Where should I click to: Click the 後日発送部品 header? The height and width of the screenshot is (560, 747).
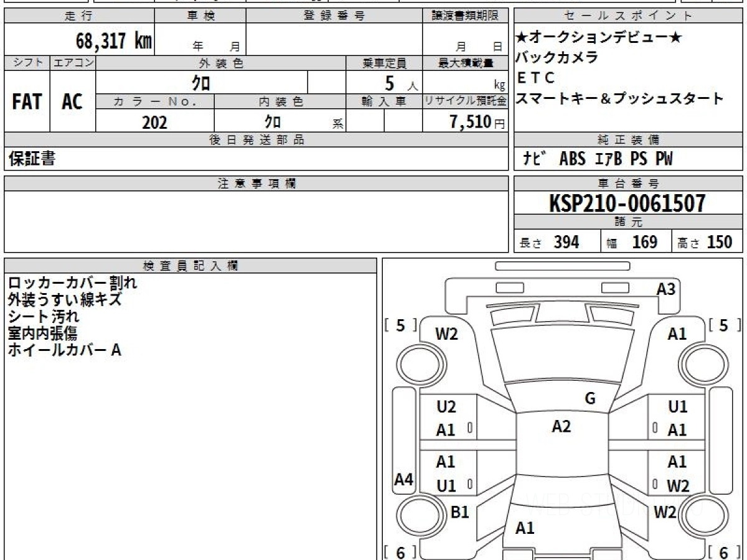256,140
